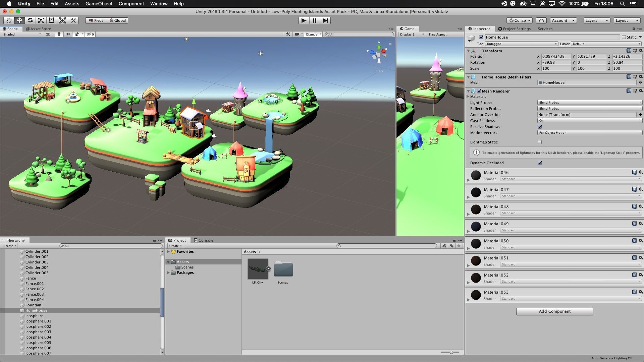644x362 pixels.
Task: Click search by label icon in Project
Action: click(x=451, y=246)
